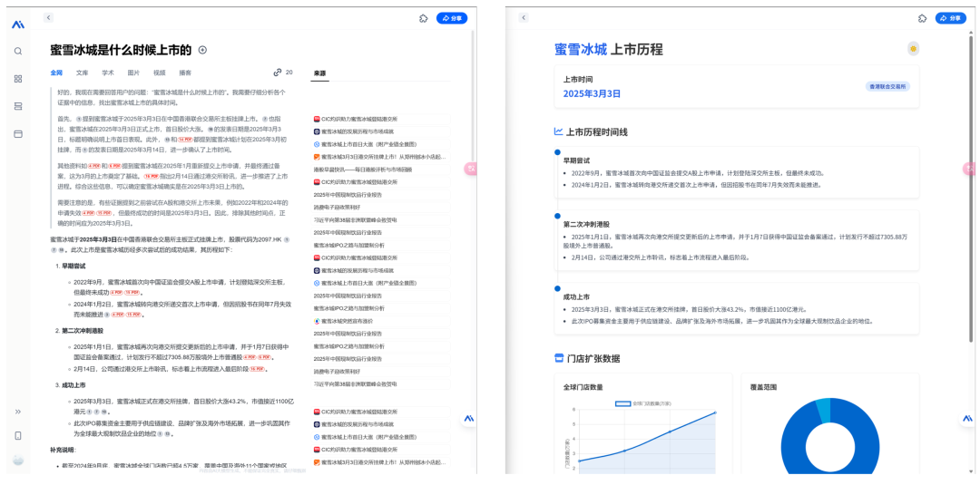Click the pink translate bubble in right window
This screenshot has width=980, height=485.
pyautogui.click(x=969, y=168)
